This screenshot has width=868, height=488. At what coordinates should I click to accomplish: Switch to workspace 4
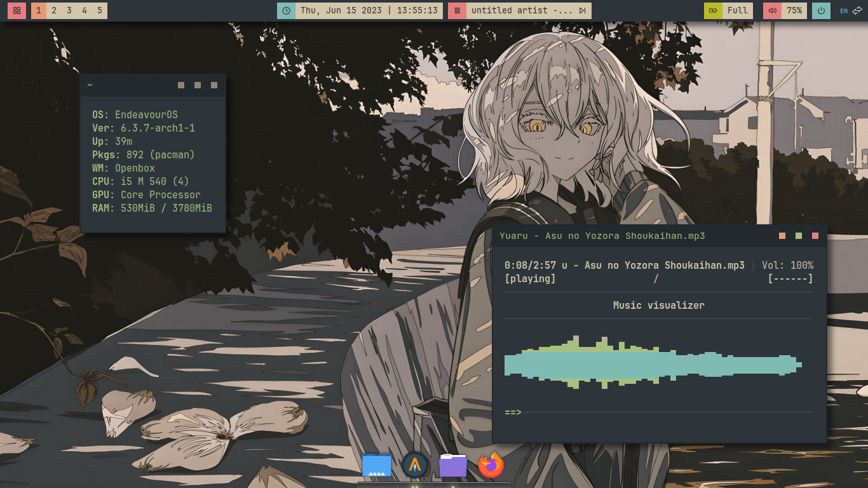click(85, 11)
